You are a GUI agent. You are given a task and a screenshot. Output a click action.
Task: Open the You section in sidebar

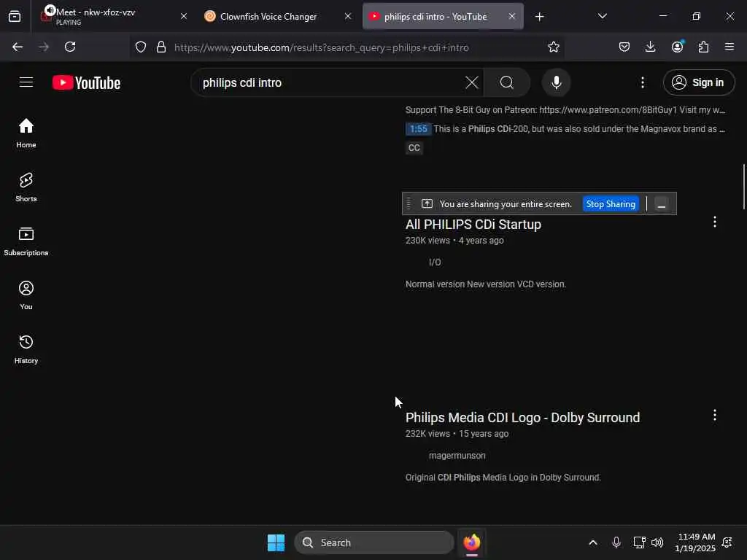[x=26, y=295]
